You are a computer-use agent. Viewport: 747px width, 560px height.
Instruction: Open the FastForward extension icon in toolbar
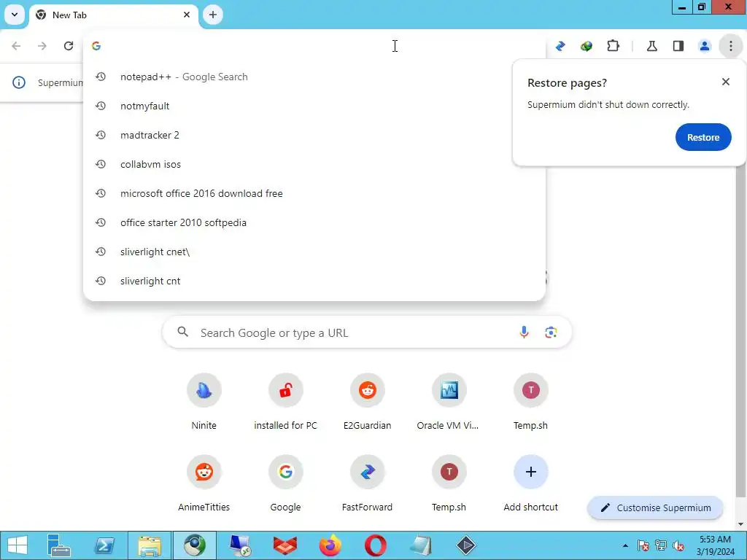(x=560, y=46)
